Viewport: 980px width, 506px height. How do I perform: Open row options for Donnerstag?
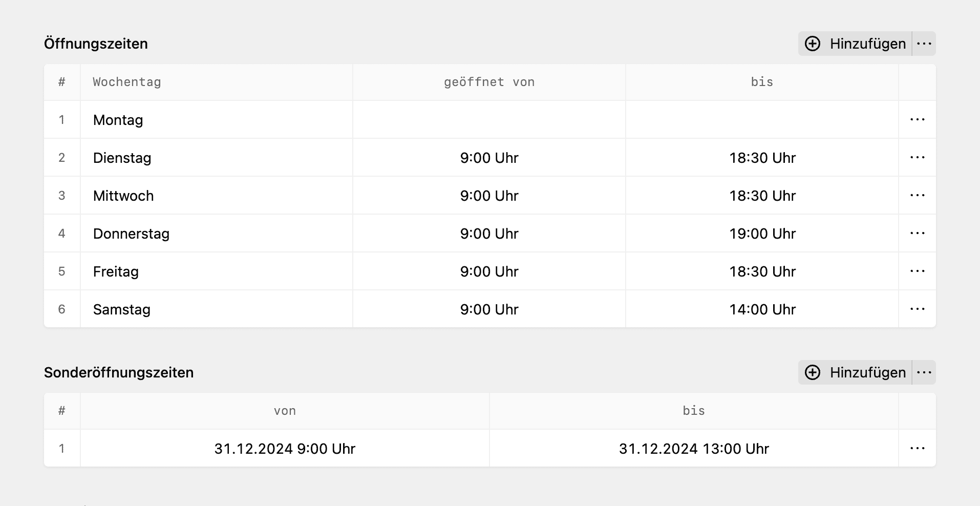pos(918,233)
